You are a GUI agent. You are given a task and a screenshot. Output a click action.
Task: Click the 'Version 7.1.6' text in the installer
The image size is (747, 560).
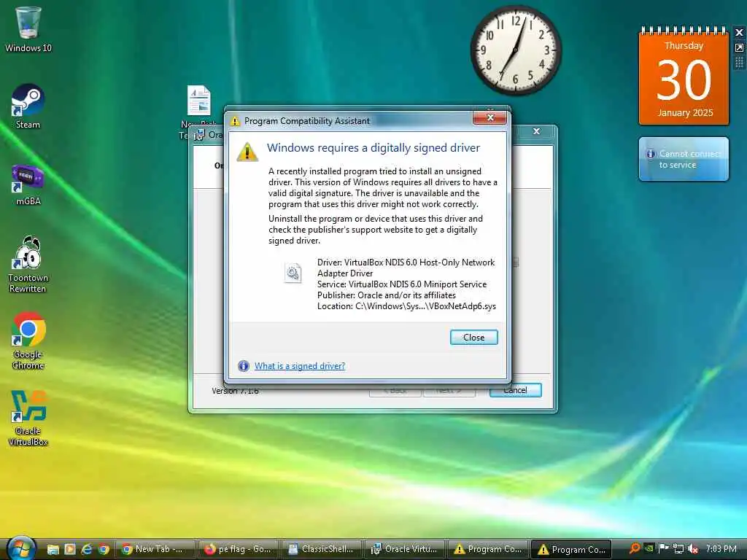click(236, 391)
